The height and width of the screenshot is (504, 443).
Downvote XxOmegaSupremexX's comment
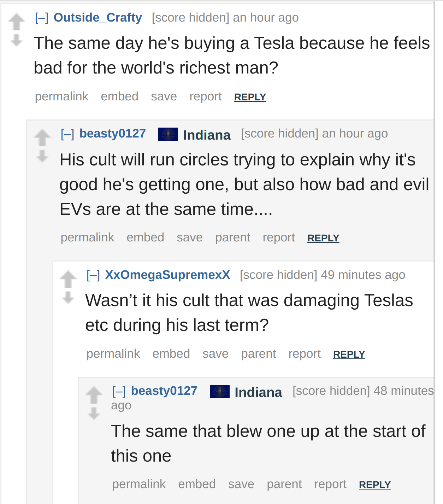(68, 298)
